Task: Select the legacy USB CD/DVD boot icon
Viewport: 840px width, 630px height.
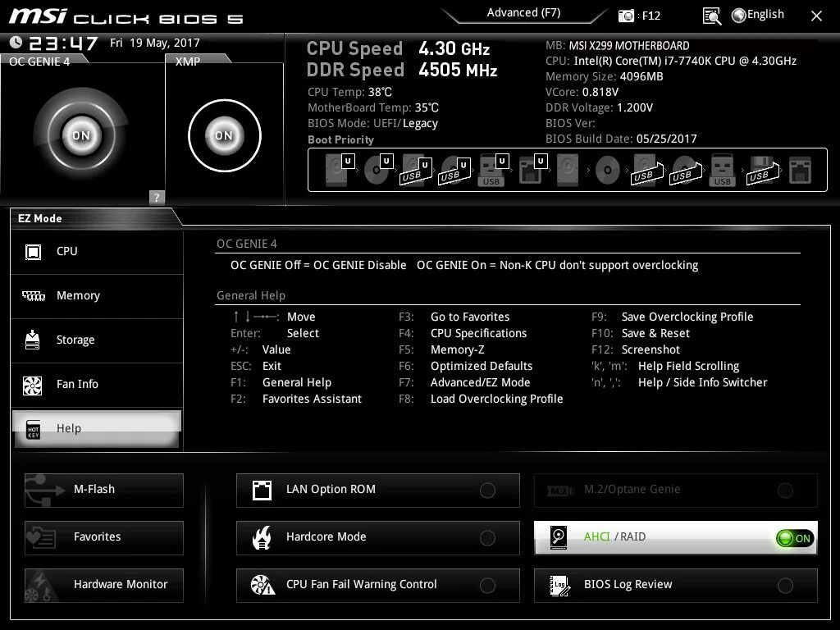Action: [x=686, y=170]
